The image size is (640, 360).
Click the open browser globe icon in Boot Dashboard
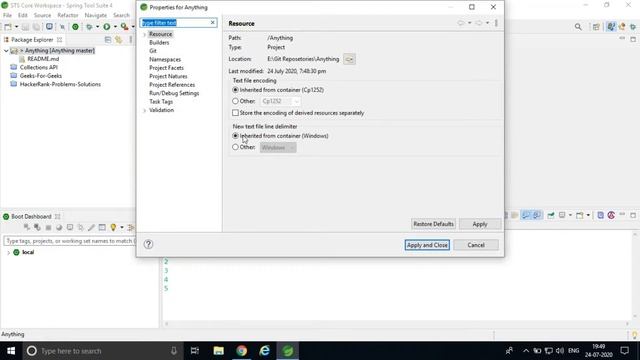click(x=59, y=227)
